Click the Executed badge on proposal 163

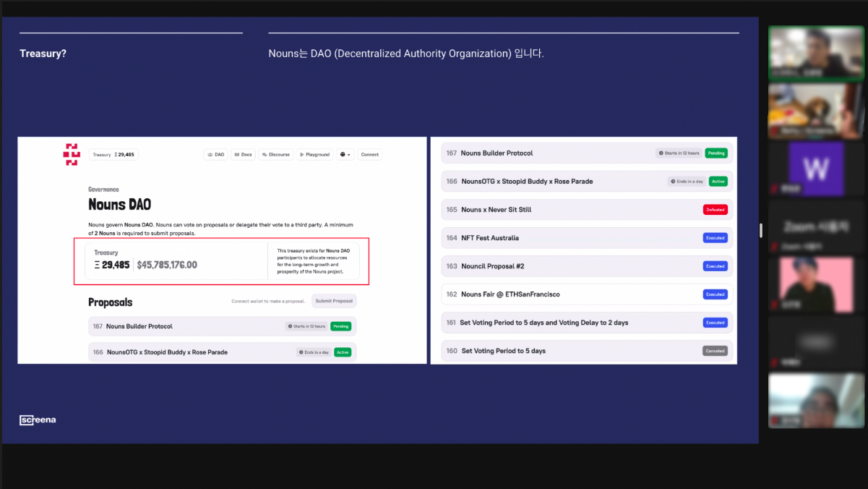click(x=715, y=266)
